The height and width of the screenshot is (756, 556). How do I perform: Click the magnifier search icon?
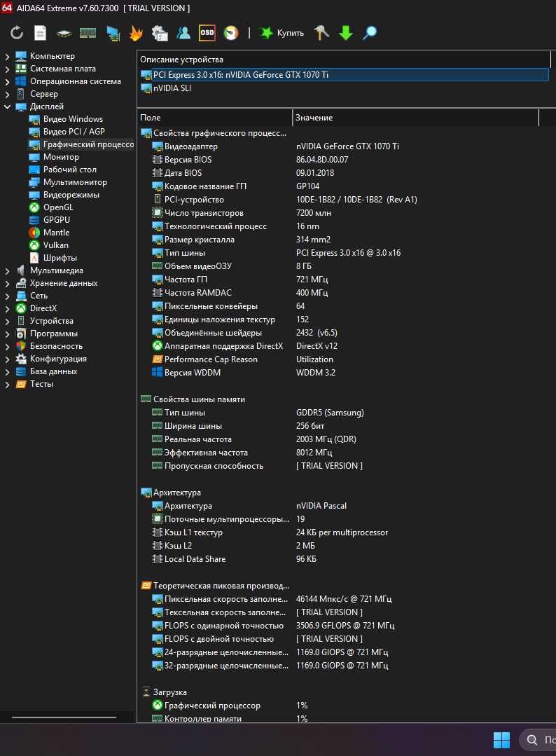pyautogui.click(x=370, y=33)
